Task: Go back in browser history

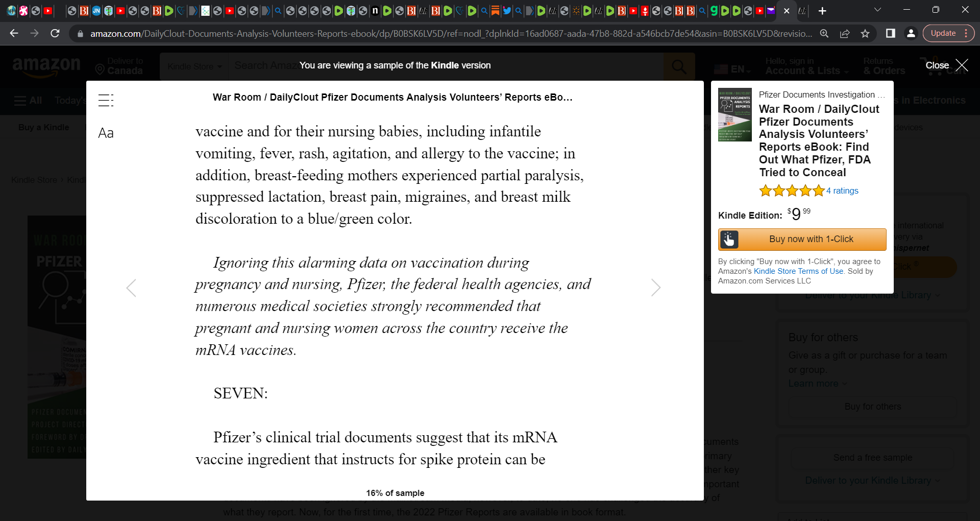Action: coord(14,33)
